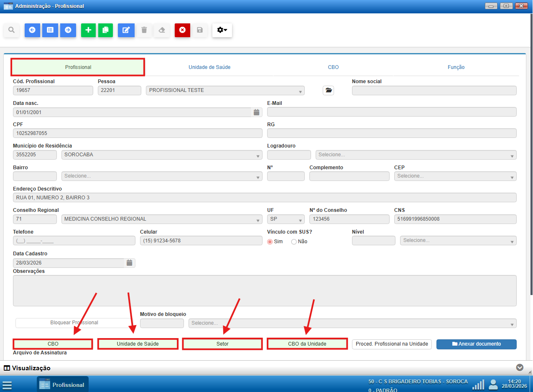Click the blue previous record arrow icon
533x392 pixels.
point(32,30)
